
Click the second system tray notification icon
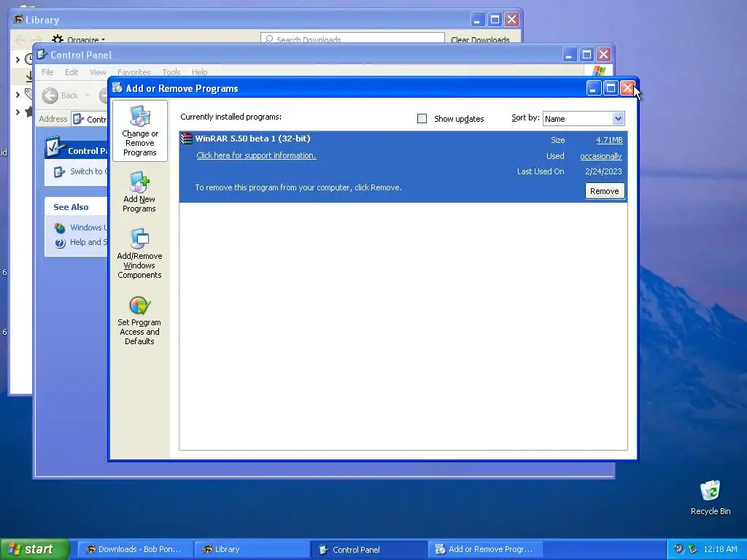click(693, 548)
